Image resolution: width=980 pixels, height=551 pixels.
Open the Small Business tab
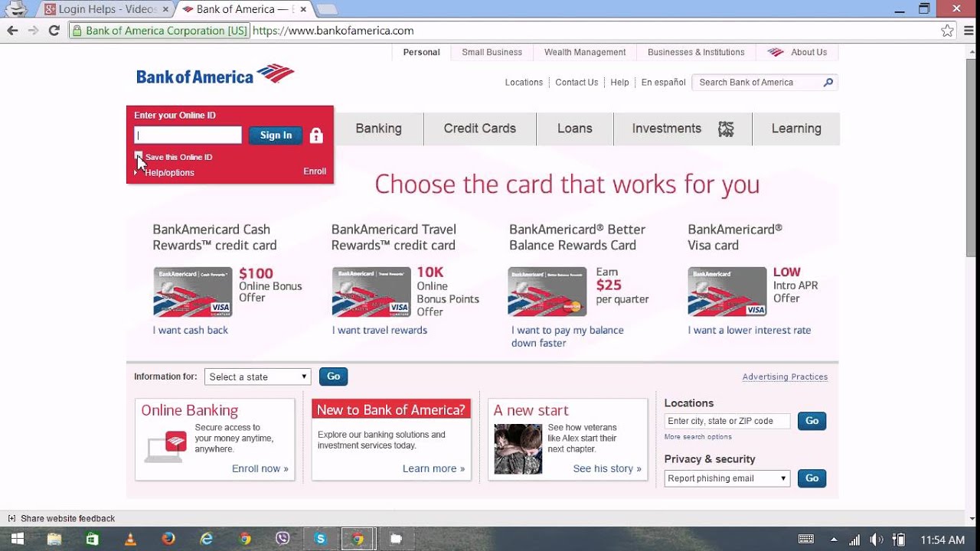click(x=492, y=53)
